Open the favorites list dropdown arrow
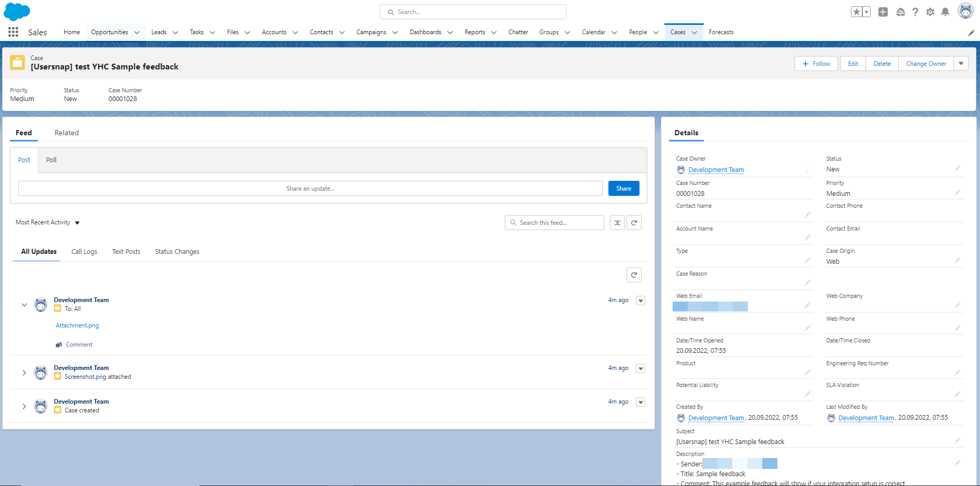The image size is (980, 486). (867, 12)
